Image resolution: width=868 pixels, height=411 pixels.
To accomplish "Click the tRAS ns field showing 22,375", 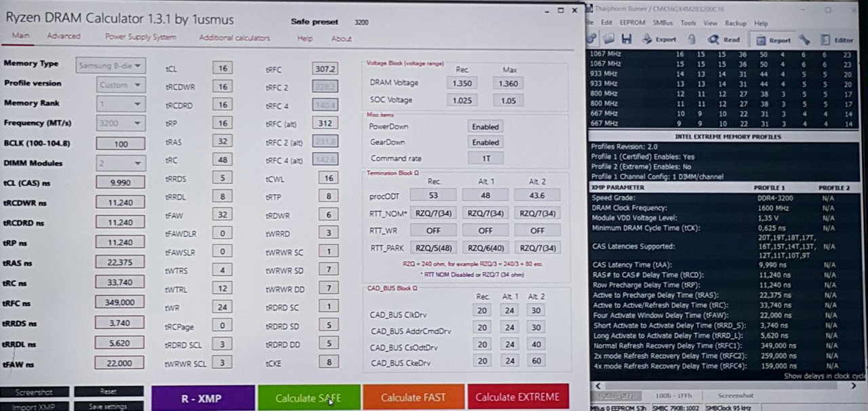I will [x=121, y=262].
